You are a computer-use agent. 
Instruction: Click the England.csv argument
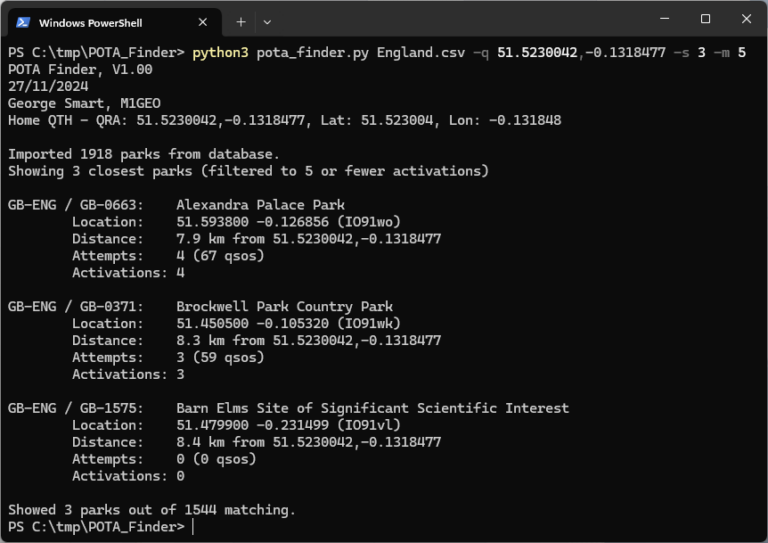click(x=421, y=52)
